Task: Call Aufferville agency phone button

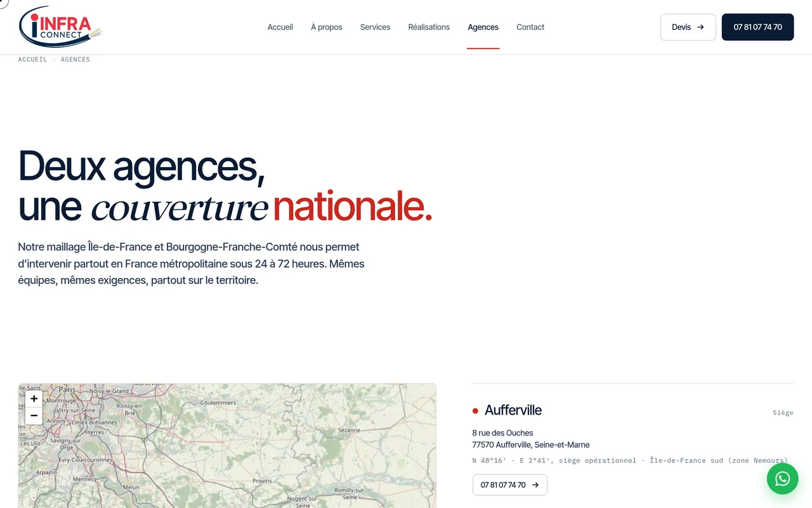Action: (x=509, y=485)
